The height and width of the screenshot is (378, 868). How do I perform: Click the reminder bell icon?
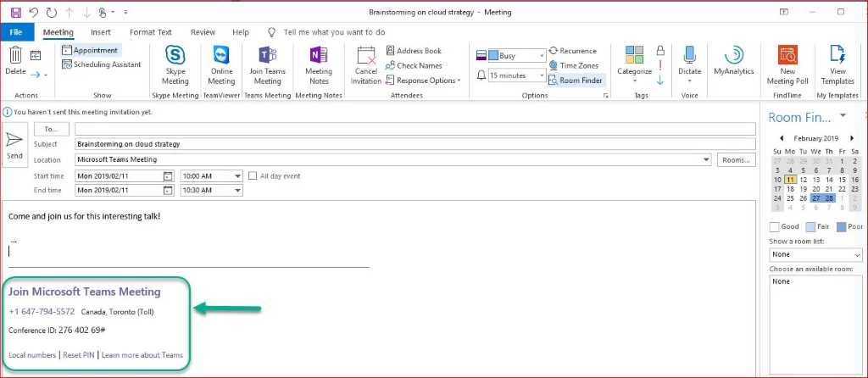click(481, 75)
